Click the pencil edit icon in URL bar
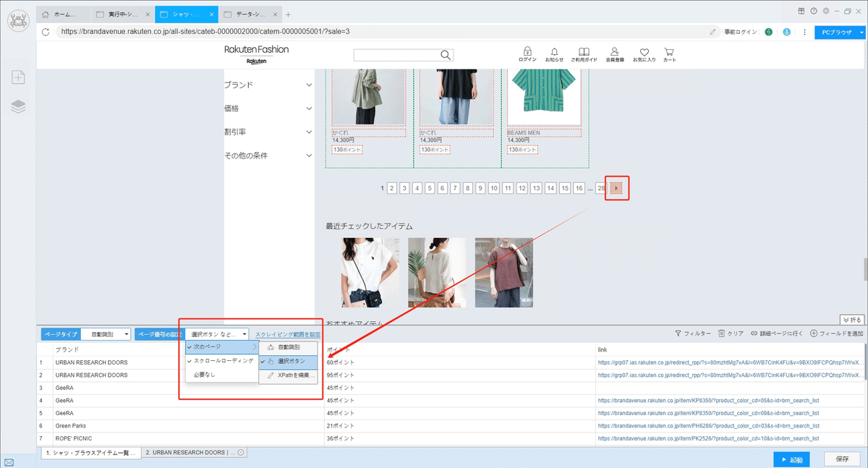 (713, 32)
